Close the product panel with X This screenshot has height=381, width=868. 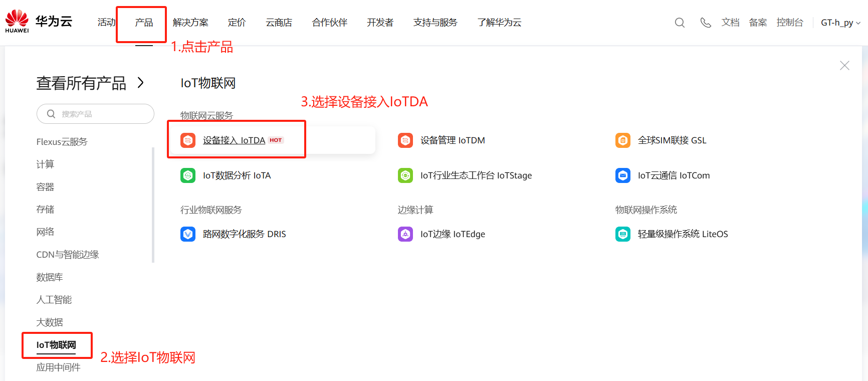tap(844, 66)
